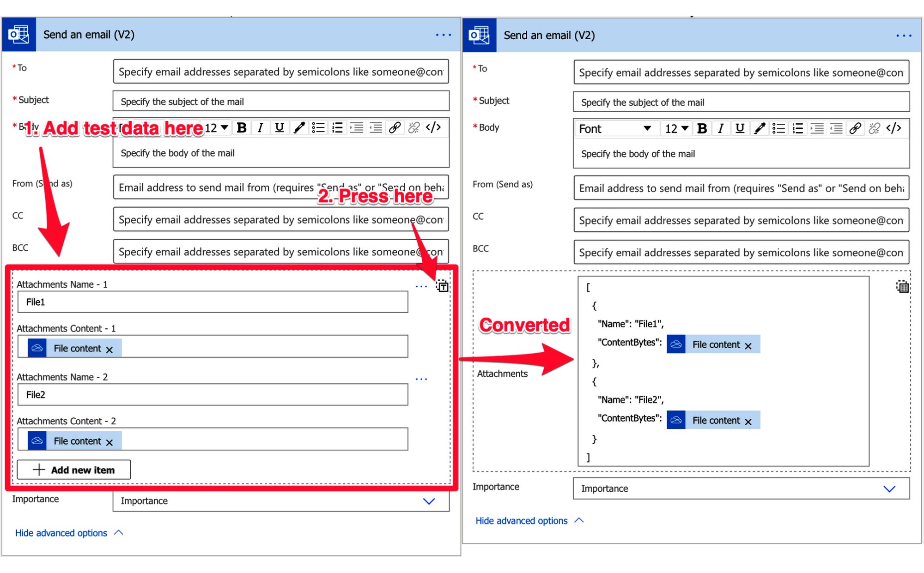This screenshot has width=924, height=573.
Task: Apply underline formatting in the Body editor
Action: point(279,128)
